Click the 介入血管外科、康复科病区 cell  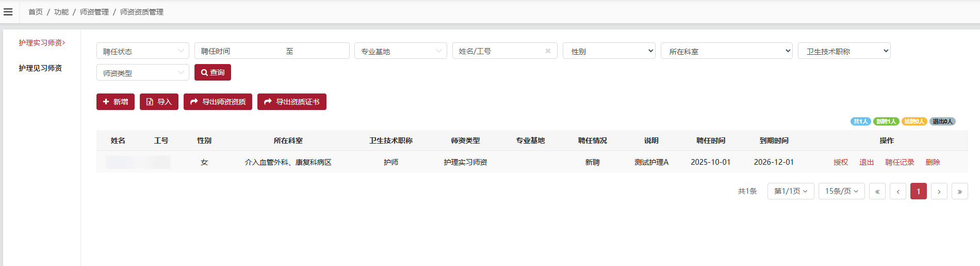click(288, 162)
